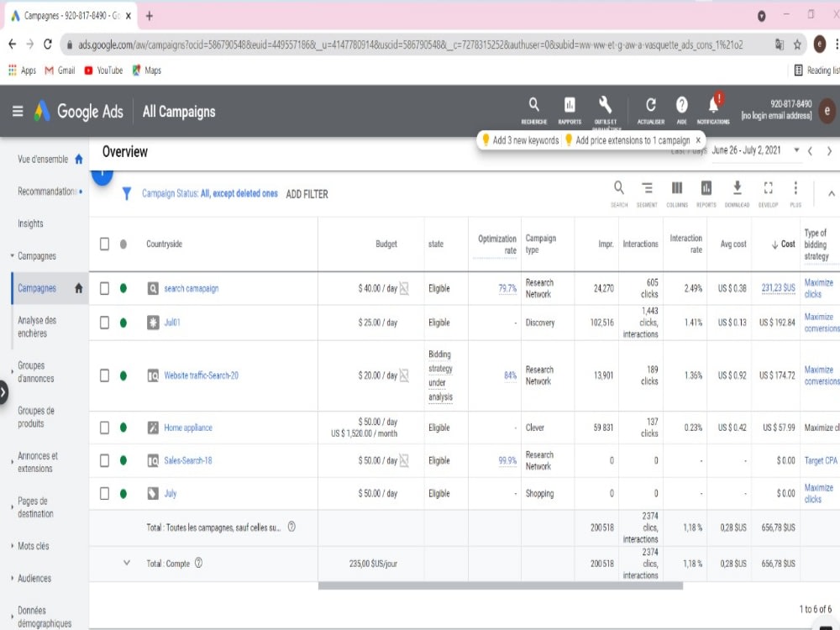The image size is (840, 630).
Task: Click the blue filter funnel icon
Action: tap(127, 193)
